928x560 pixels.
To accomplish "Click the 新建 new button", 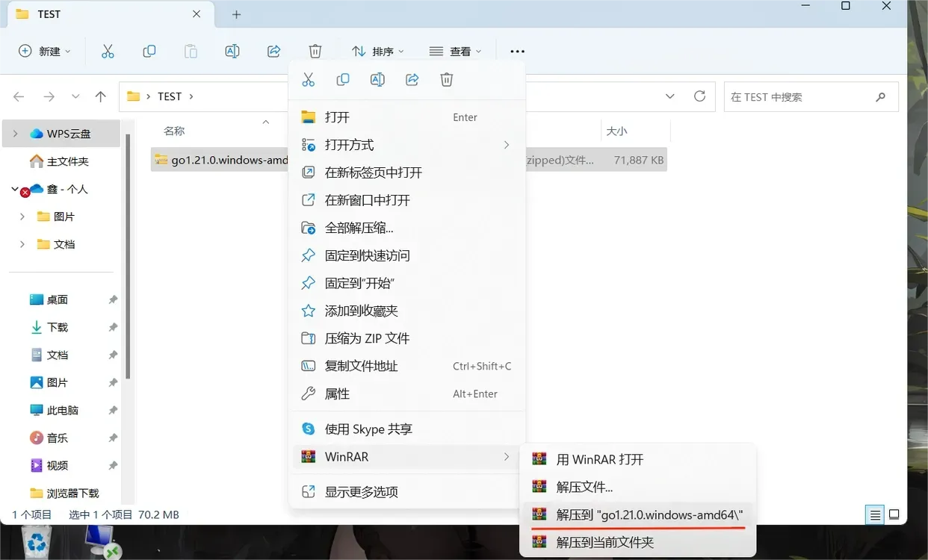I will pos(45,52).
